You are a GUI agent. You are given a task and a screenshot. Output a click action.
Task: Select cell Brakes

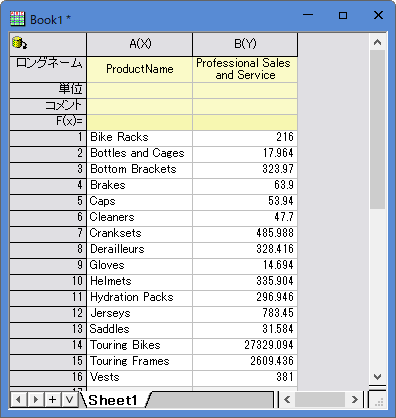pyautogui.click(x=140, y=186)
